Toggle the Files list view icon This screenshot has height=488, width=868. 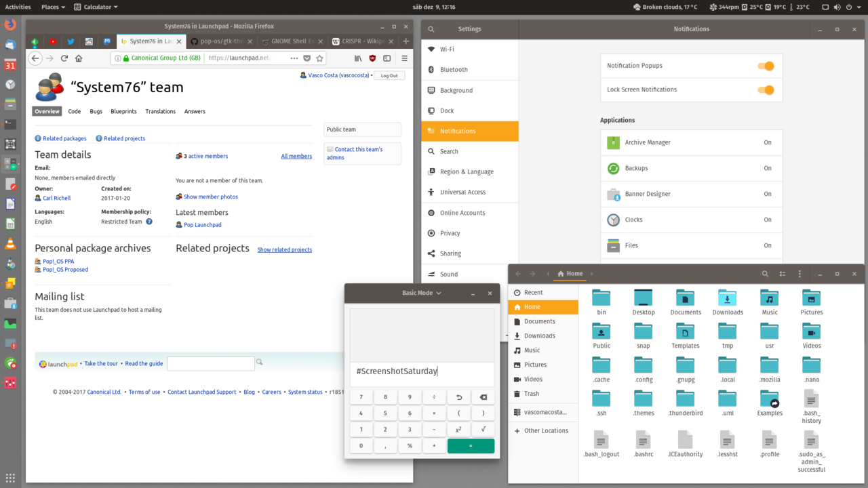click(x=782, y=274)
